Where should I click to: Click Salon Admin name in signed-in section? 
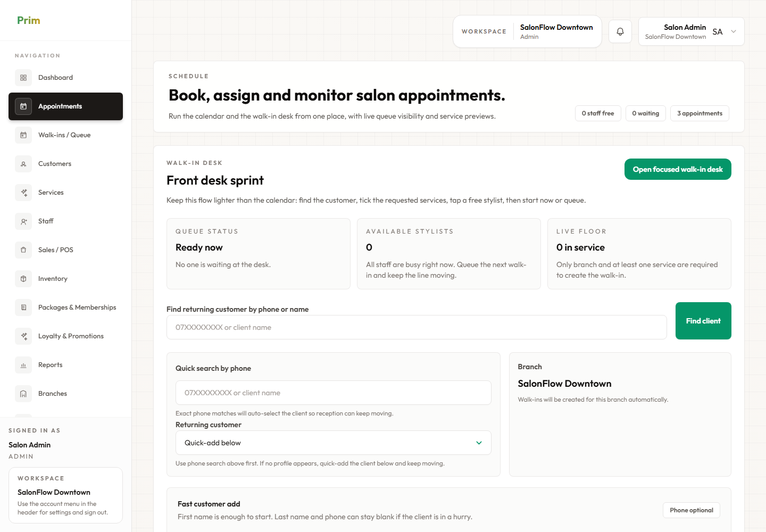click(30, 445)
